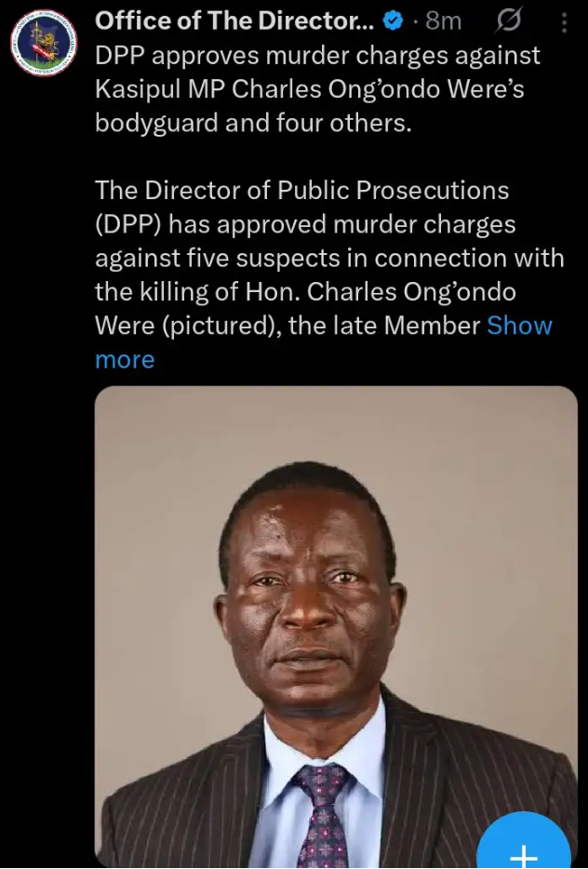Open the post via 'DPP approves murder charges' line
This screenshot has height=869, width=588.
pos(317,57)
